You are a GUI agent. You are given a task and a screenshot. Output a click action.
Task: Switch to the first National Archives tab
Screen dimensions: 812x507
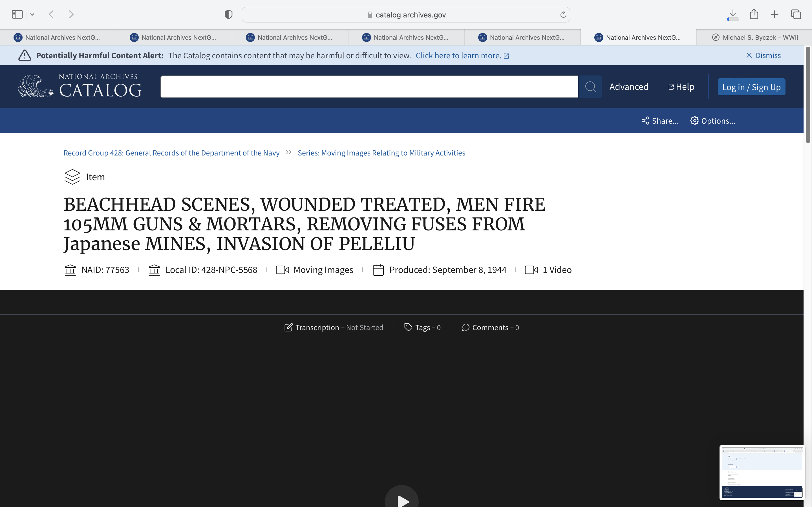point(58,37)
